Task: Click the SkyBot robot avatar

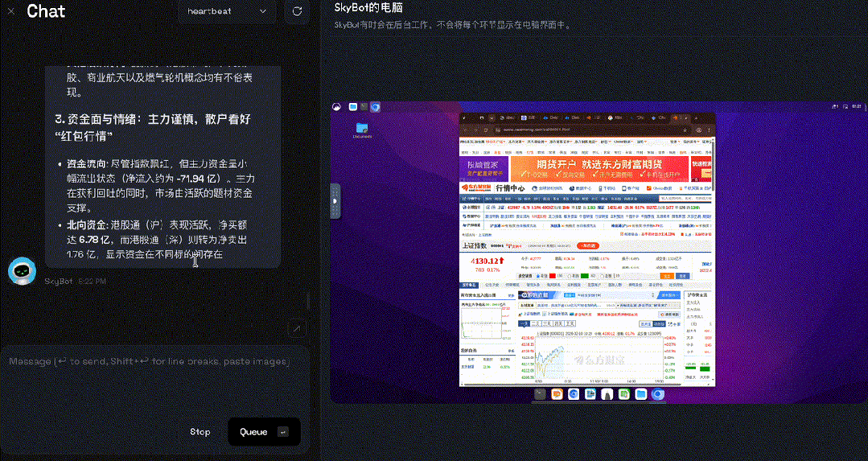Action: click(22, 270)
